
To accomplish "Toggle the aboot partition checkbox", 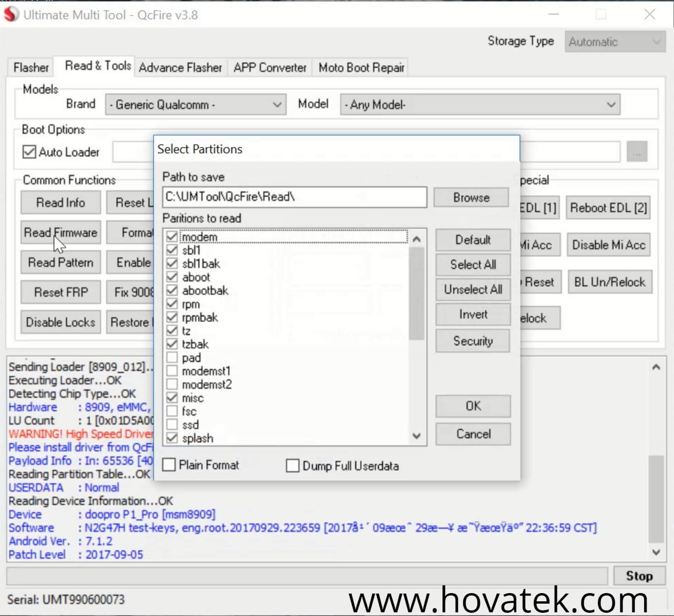I will point(172,277).
